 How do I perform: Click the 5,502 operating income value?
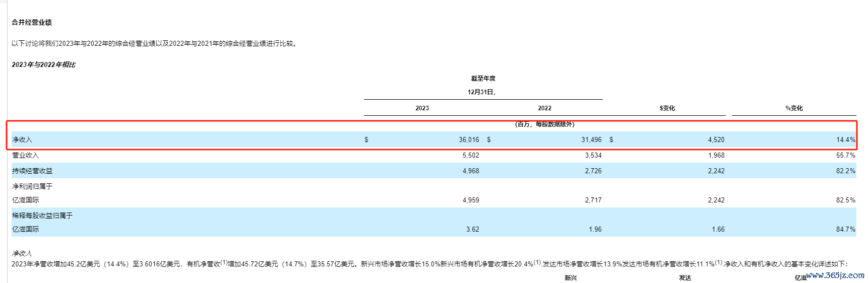[471, 155]
